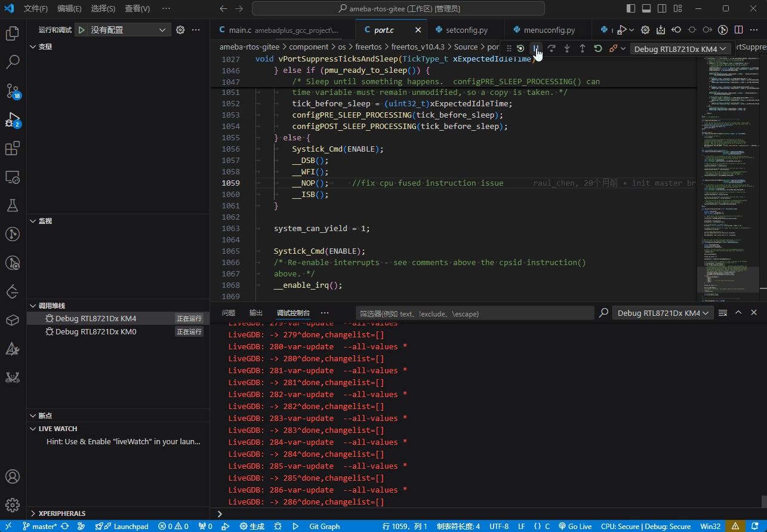Click split editor right icon
This screenshot has width=767, height=532.
(738, 30)
